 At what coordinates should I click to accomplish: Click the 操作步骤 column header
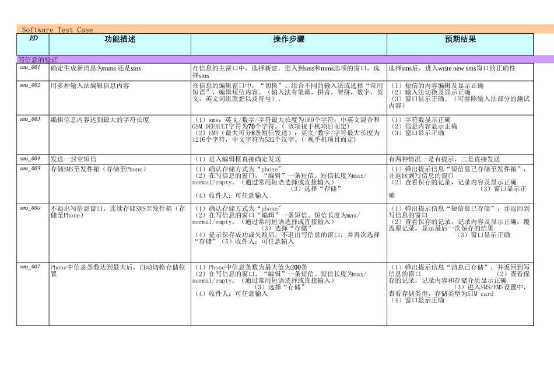pos(289,39)
